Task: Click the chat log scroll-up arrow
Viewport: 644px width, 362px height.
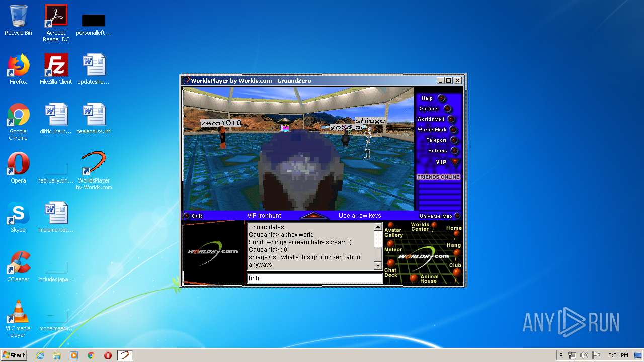Action: point(378,227)
